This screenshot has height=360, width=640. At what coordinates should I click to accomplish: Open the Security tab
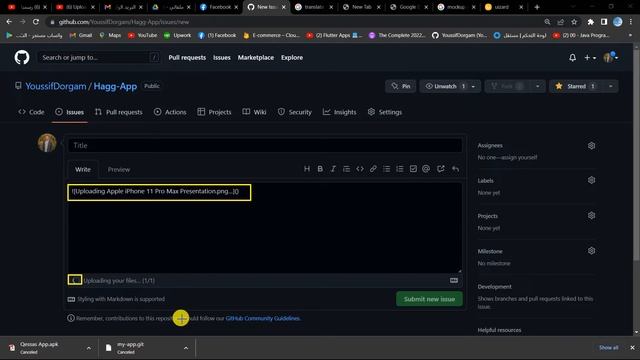tap(294, 112)
